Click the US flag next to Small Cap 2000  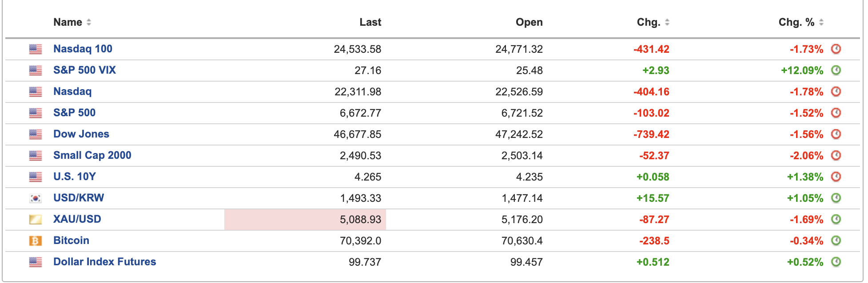tap(36, 156)
